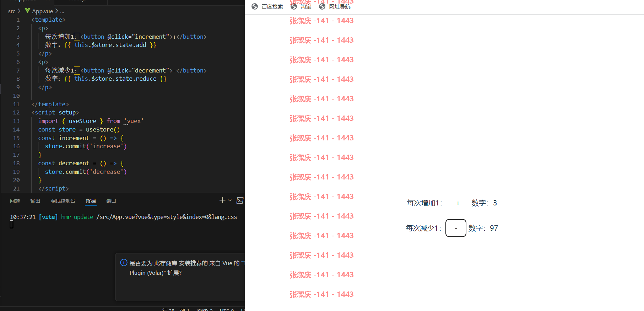The image size is (644, 311).
Task: Select the 终端 panel tab
Action: 91,201
